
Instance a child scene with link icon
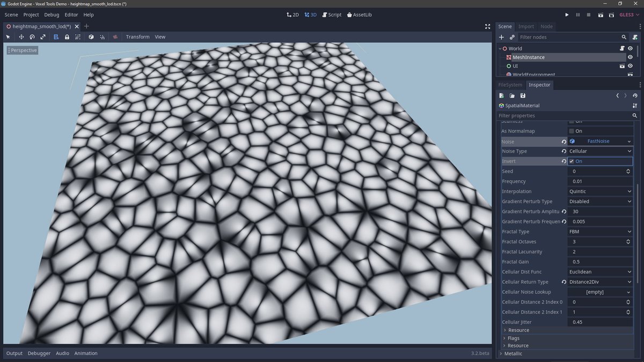click(x=512, y=37)
